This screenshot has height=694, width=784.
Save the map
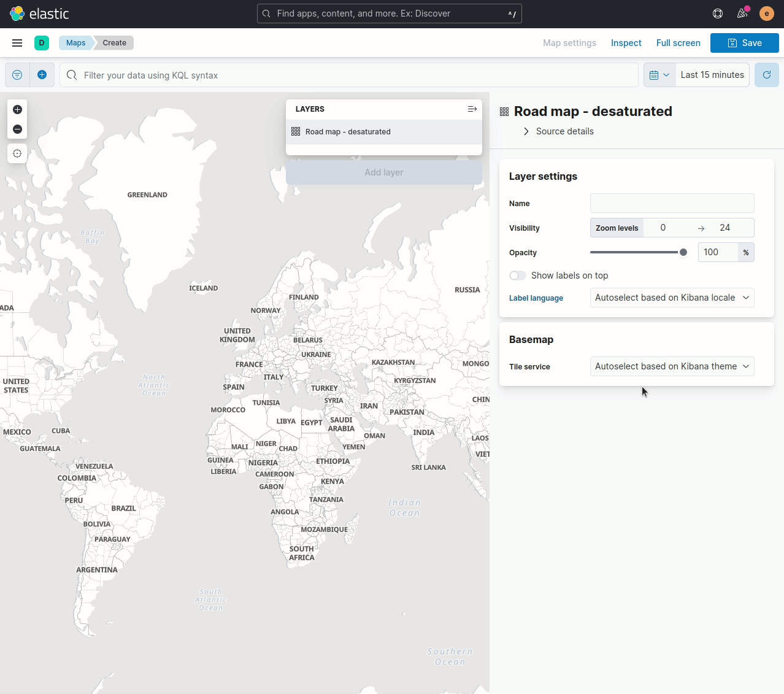click(744, 42)
